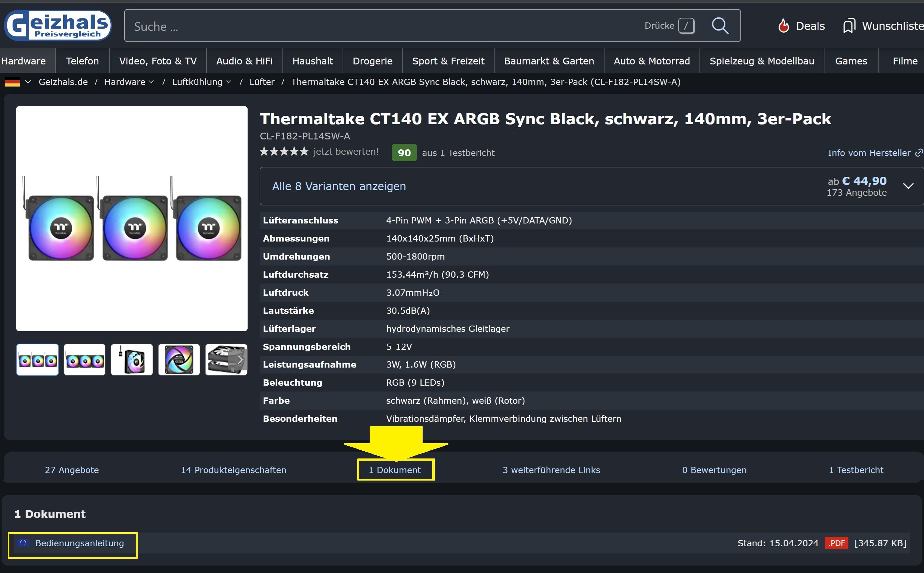Expand the Alle 8 Varianten chevron
The height and width of the screenshot is (573, 924).
coord(908,186)
